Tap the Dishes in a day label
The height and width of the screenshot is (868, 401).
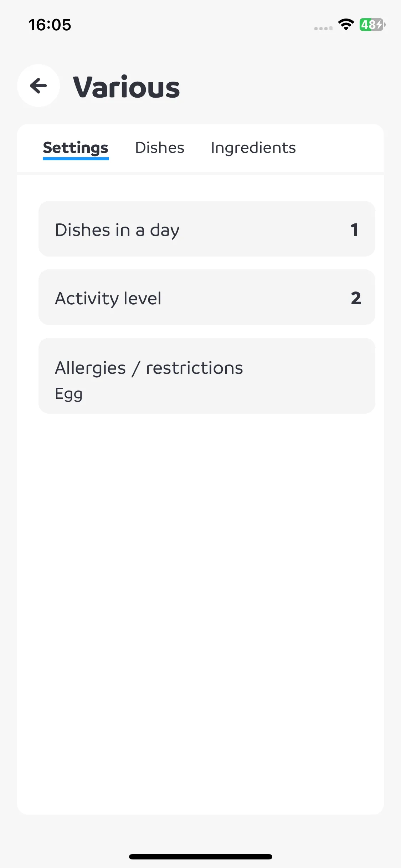click(117, 230)
